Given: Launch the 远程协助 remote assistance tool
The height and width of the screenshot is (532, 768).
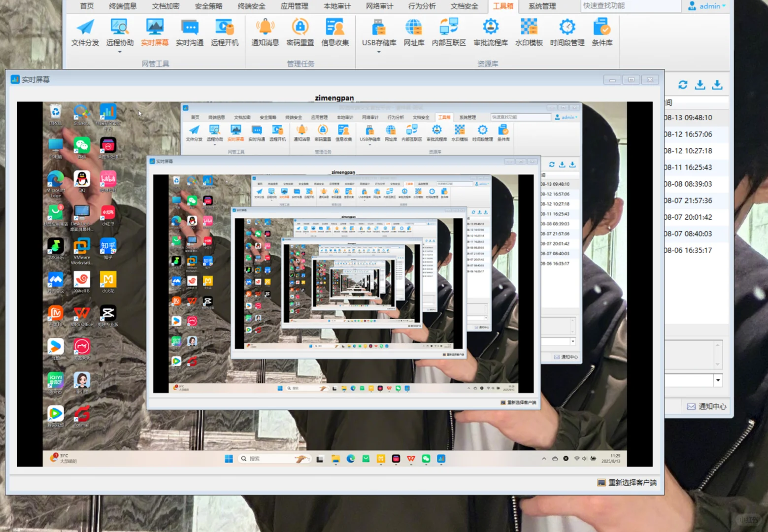Looking at the screenshot, I should [x=120, y=33].
